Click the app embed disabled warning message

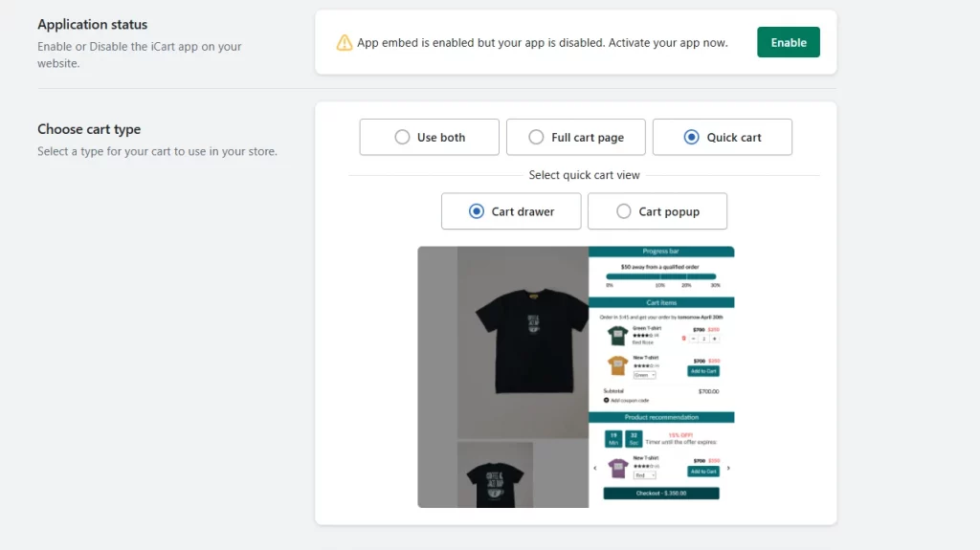point(542,42)
